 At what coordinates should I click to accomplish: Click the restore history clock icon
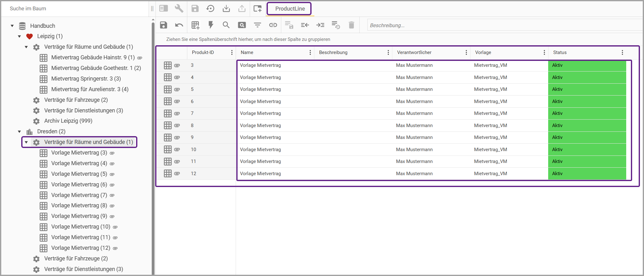click(x=210, y=8)
